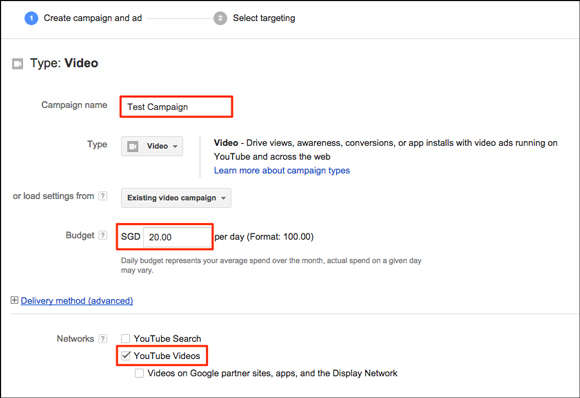The height and width of the screenshot is (398, 580).
Task: Click the plus icon beside Delivery method
Action: 14,300
